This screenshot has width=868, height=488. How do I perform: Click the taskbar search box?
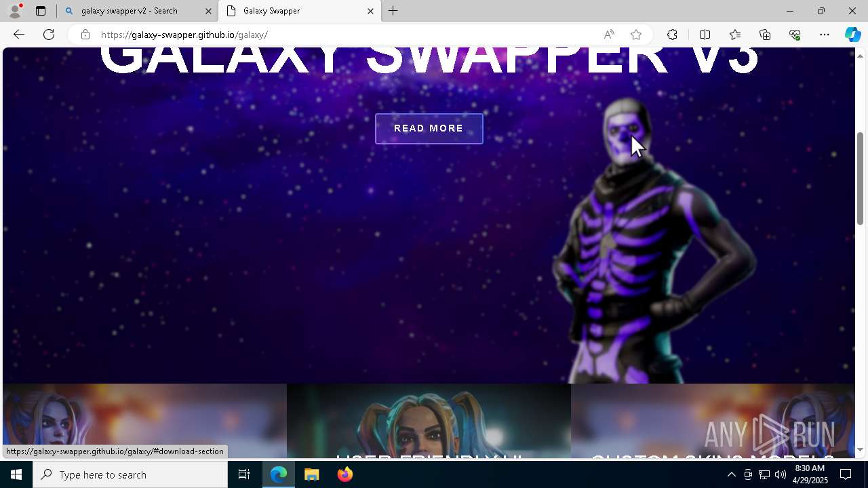130,474
